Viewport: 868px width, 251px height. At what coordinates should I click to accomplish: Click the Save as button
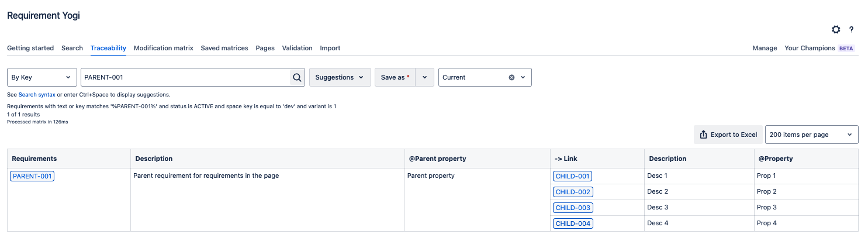tap(395, 77)
